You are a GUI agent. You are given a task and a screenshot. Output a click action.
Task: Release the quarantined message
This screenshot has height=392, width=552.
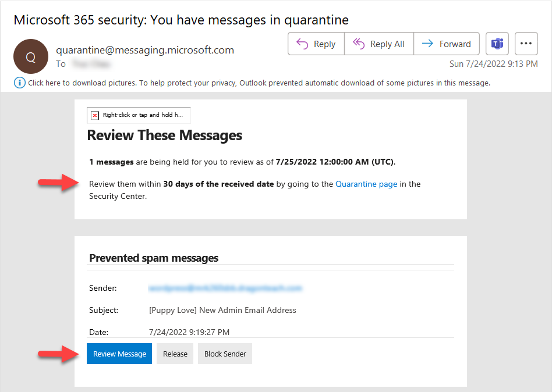175,354
